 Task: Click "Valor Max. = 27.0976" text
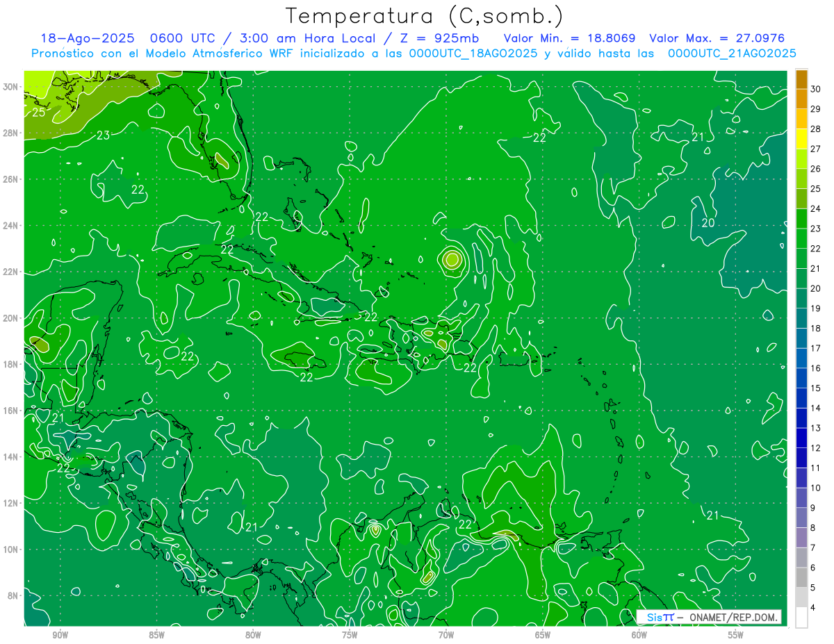[x=717, y=39]
